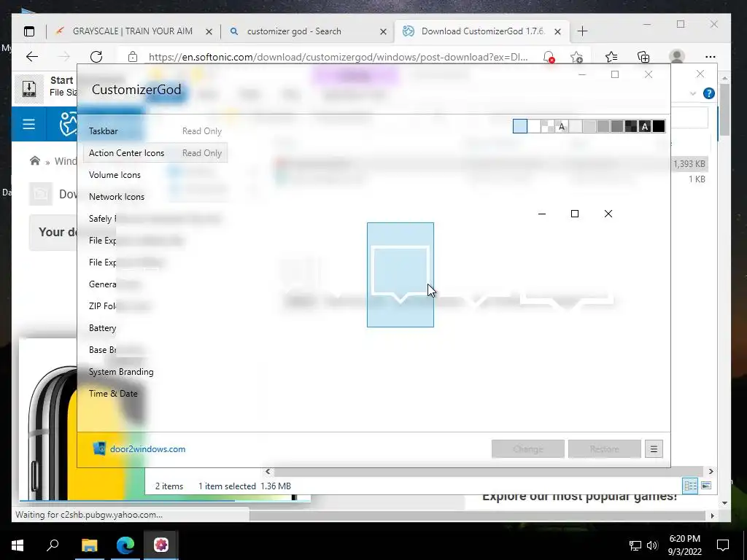Choose the solid black background swatch
The width and height of the screenshot is (747, 560).
click(x=659, y=126)
